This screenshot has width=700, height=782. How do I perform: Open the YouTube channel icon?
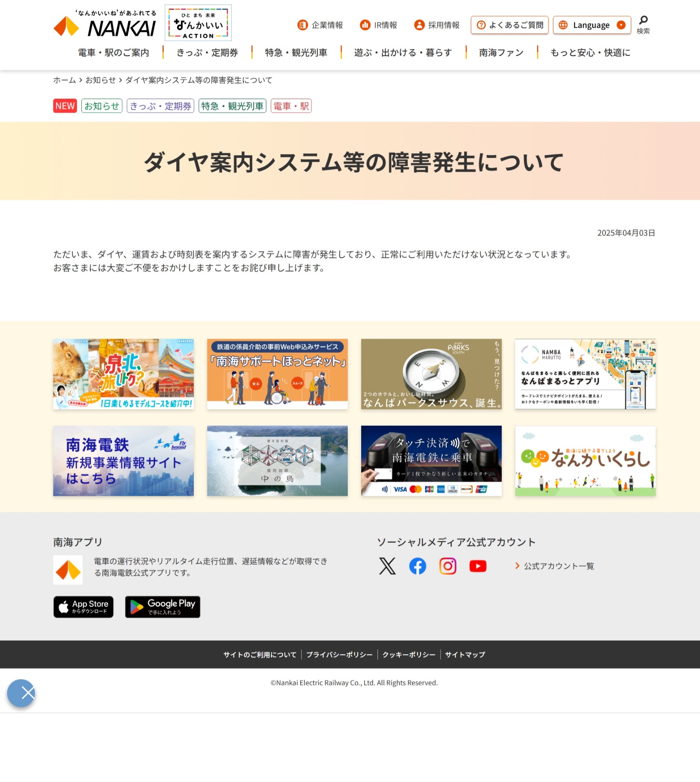coord(478,566)
